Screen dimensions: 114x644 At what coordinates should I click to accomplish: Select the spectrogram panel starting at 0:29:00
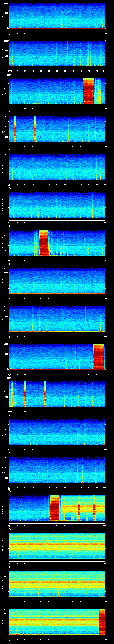57,281
